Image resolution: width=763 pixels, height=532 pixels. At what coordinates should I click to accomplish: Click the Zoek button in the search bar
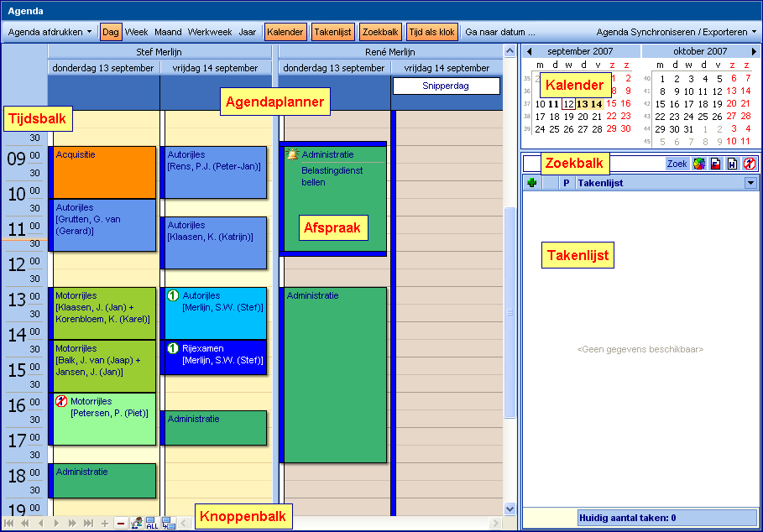point(677,164)
